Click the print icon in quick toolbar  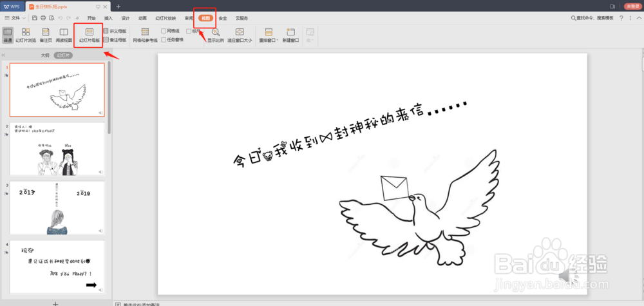click(43, 18)
